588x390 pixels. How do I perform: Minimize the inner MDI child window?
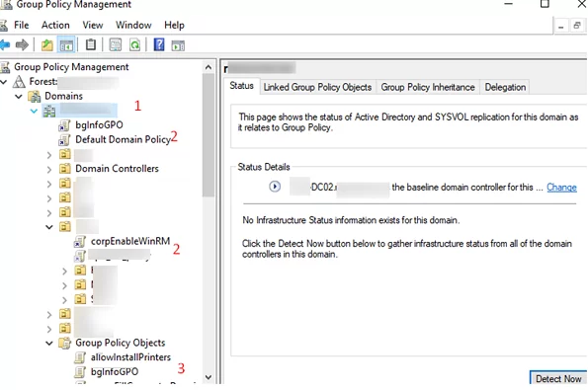(x=561, y=27)
